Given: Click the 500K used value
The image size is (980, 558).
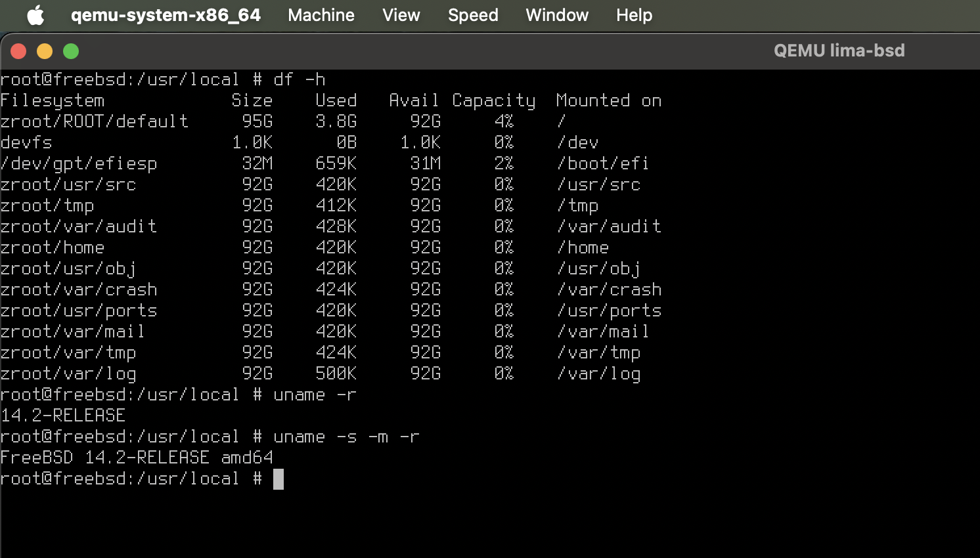Looking at the screenshot, I should click(x=336, y=374).
